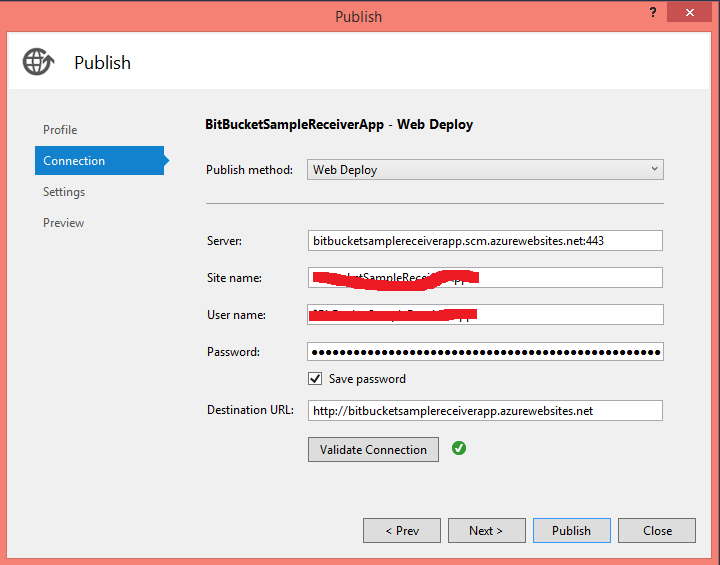Click the Publish button

(572, 531)
